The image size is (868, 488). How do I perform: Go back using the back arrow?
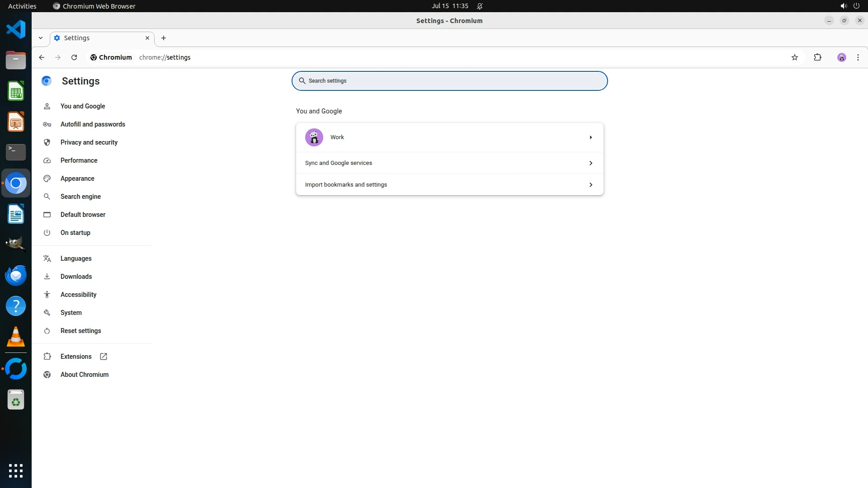click(x=42, y=57)
